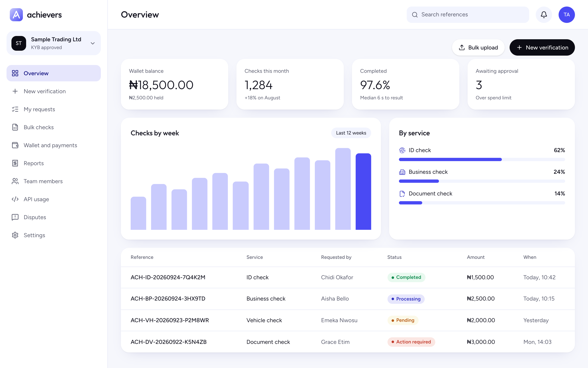This screenshot has width=588, height=368.
Task: Click the Amount column header
Action: [x=476, y=257]
